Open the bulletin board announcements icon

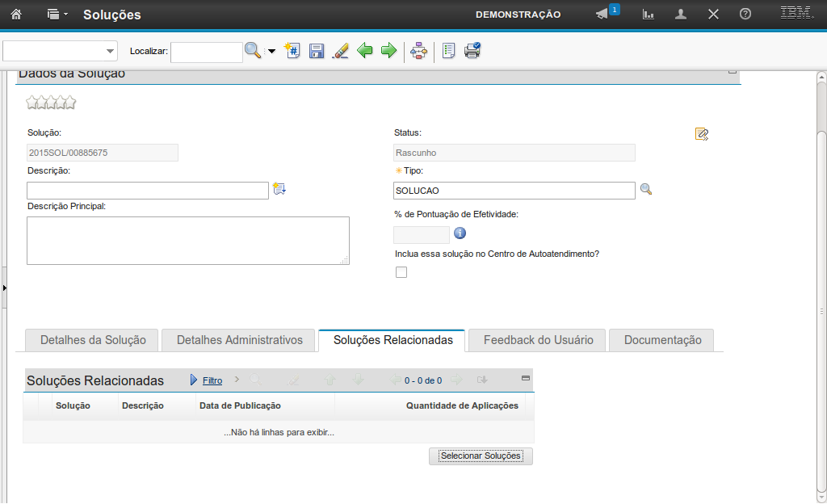pos(602,15)
